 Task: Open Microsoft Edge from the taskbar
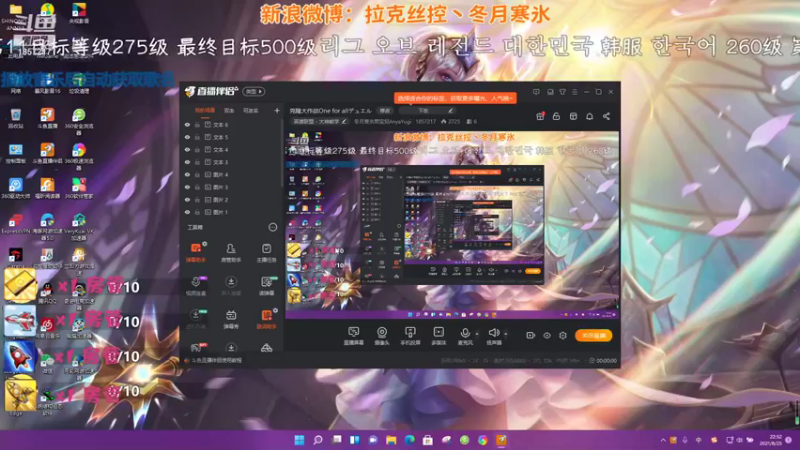(x=410, y=440)
